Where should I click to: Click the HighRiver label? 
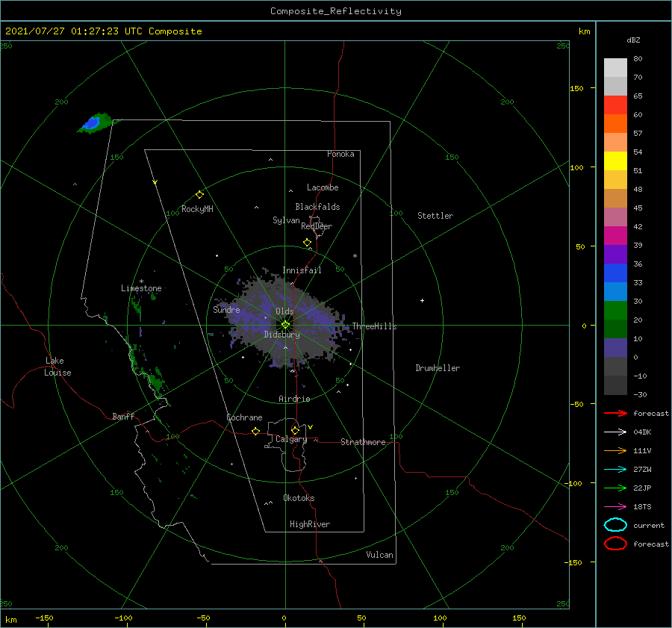point(310,524)
